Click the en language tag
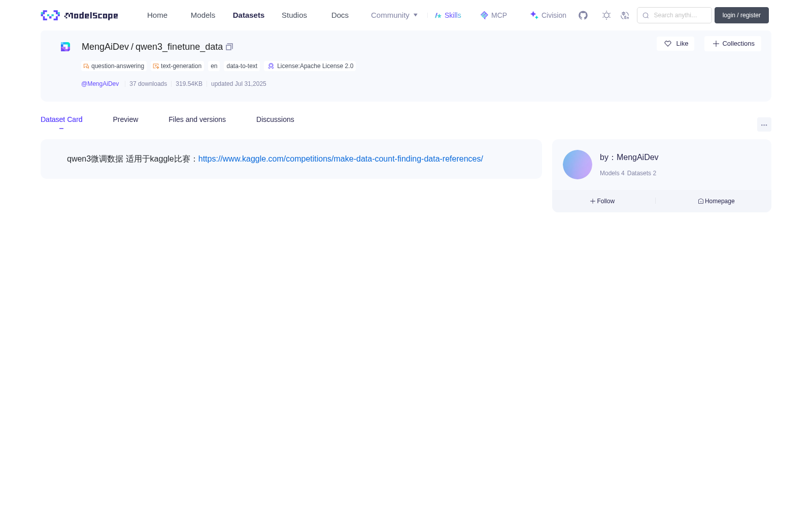 pos(214,66)
